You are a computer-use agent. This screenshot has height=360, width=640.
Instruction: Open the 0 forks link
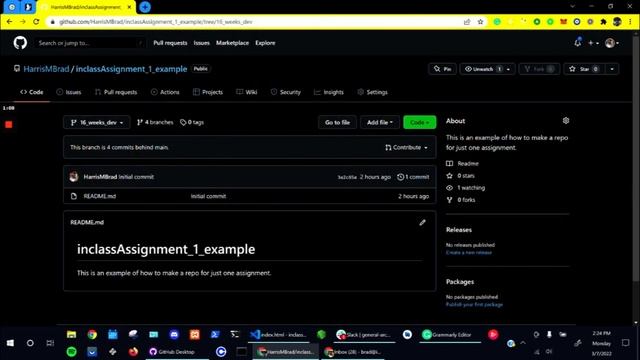coord(461,200)
